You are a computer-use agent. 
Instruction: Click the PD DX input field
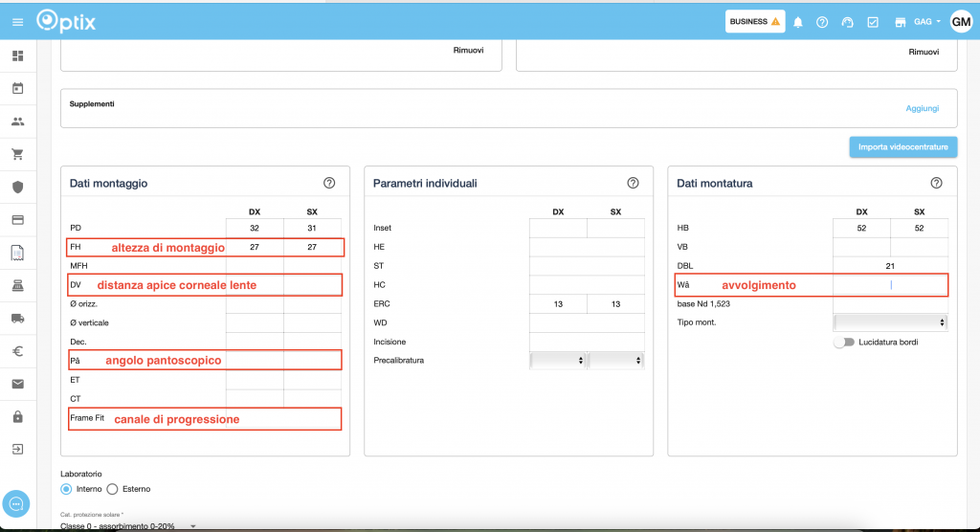[255, 229]
